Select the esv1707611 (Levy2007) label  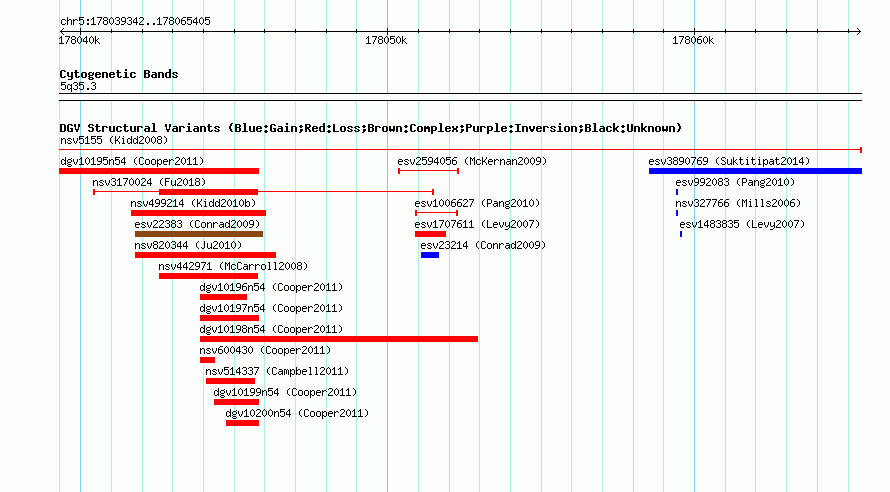tap(477, 224)
